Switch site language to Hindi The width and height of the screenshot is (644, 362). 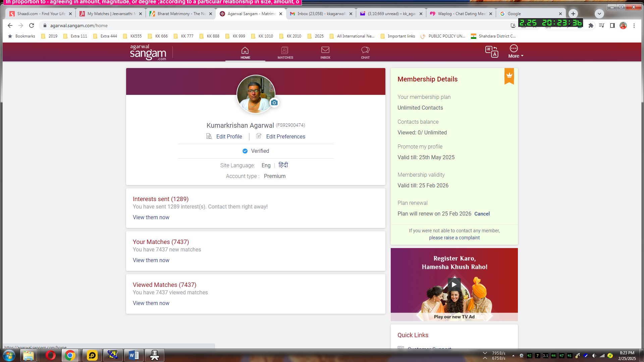click(283, 165)
